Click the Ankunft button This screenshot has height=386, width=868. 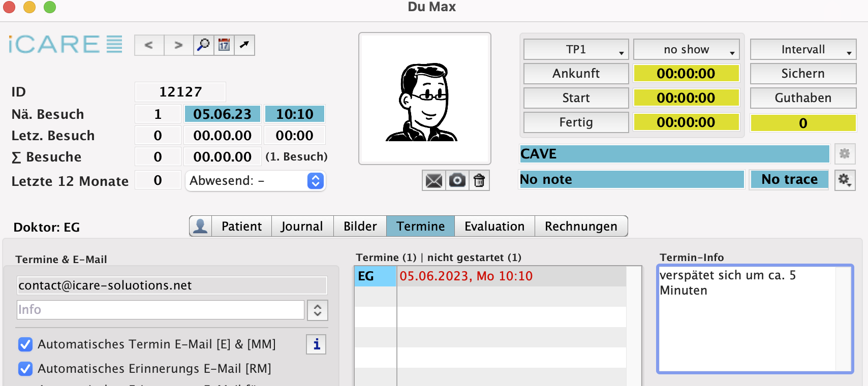tap(576, 74)
